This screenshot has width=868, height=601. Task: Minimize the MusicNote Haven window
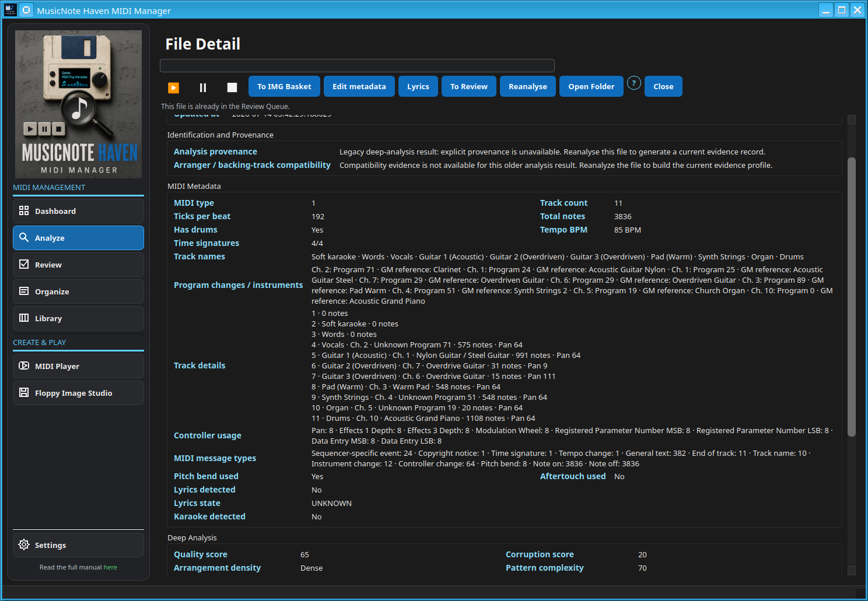point(826,10)
